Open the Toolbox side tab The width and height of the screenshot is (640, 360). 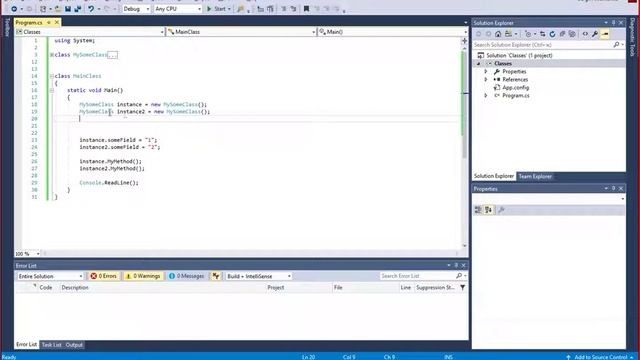pyautogui.click(x=7, y=27)
